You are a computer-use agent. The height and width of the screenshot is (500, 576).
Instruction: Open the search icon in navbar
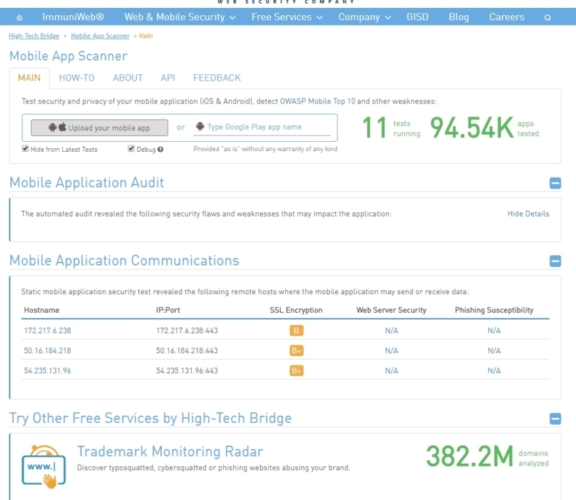547,17
